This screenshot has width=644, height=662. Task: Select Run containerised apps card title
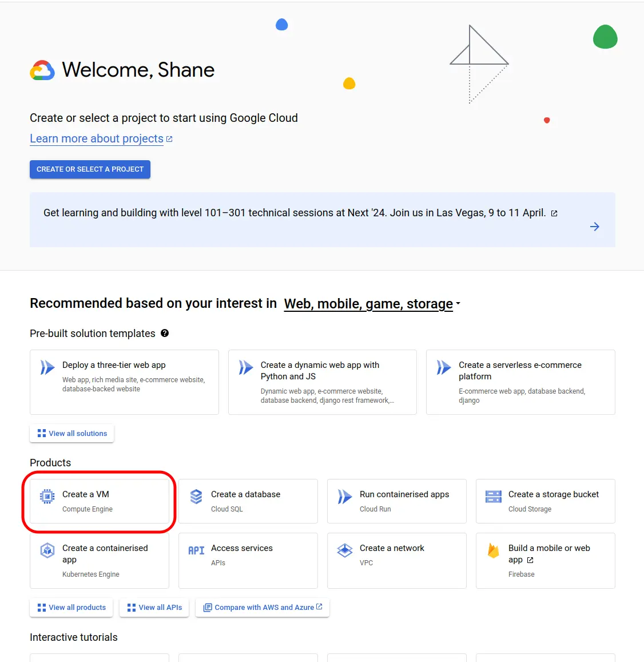(404, 494)
